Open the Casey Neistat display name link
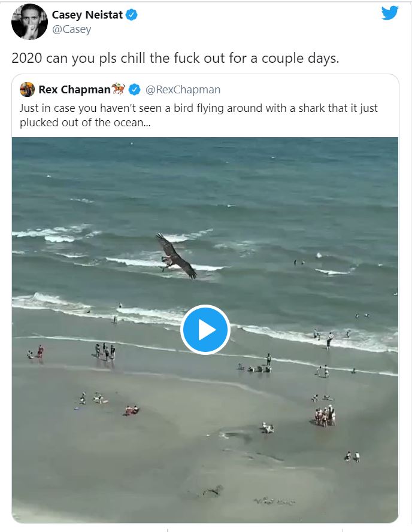The height and width of the screenshot is (532, 412). point(86,15)
